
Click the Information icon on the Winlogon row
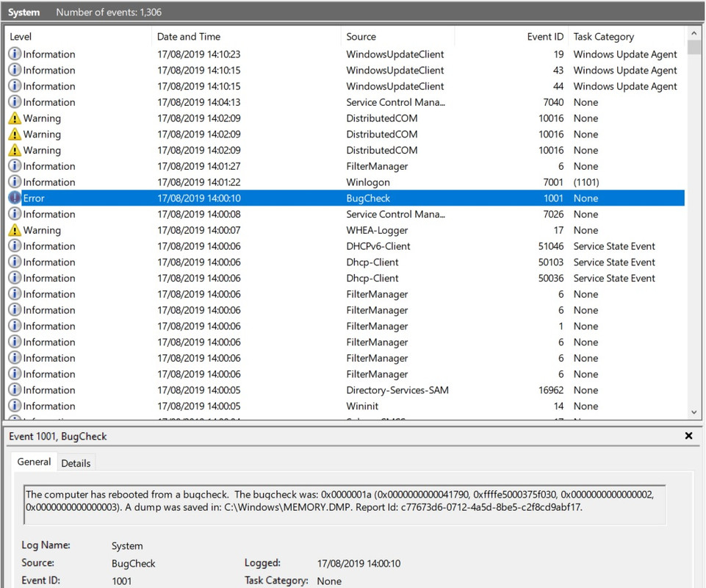pyautogui.click(x=15, y=182)
